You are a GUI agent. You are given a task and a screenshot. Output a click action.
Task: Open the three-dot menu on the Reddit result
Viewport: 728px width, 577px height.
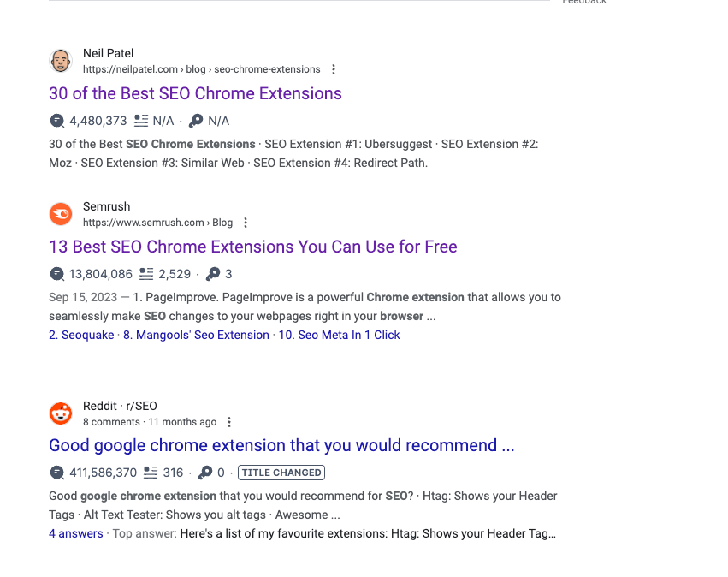coord(228,421)
